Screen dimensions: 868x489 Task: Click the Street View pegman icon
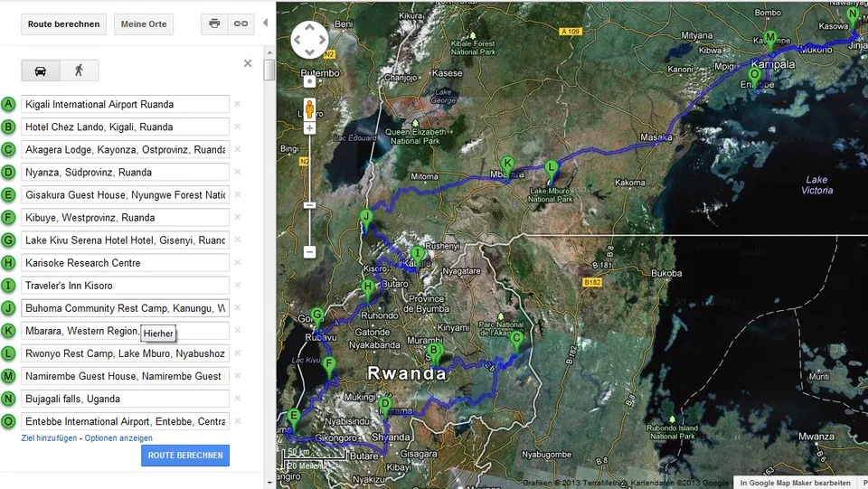pos(309,109)
